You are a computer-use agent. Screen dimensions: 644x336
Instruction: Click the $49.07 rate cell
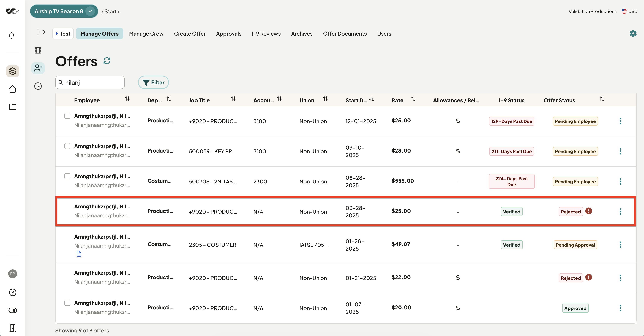(401, 244)
